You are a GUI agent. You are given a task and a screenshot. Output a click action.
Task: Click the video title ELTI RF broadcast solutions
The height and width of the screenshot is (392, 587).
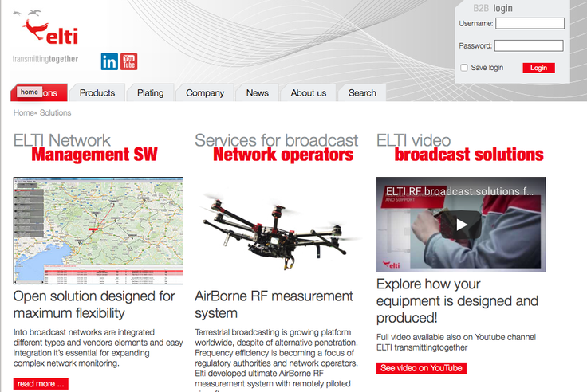click(x=459, y=191)
